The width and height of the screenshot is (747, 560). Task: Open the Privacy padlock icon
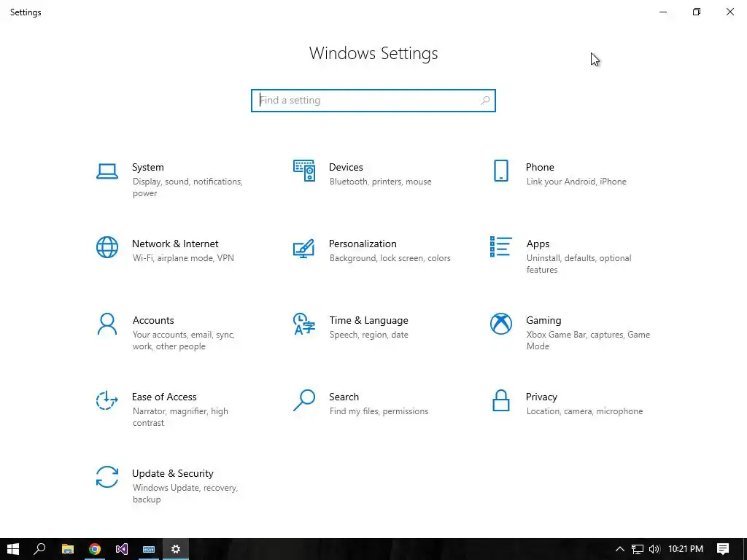(x=500, y=400)
